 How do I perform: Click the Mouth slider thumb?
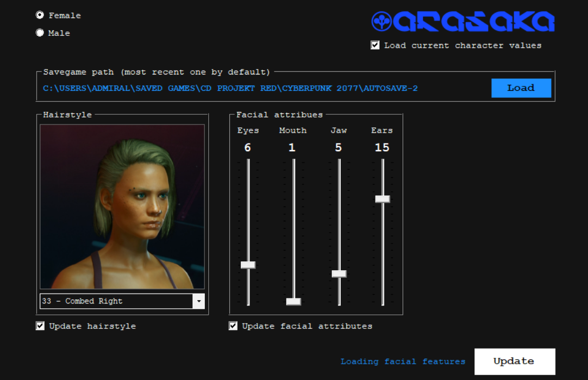tap(293, 301)
